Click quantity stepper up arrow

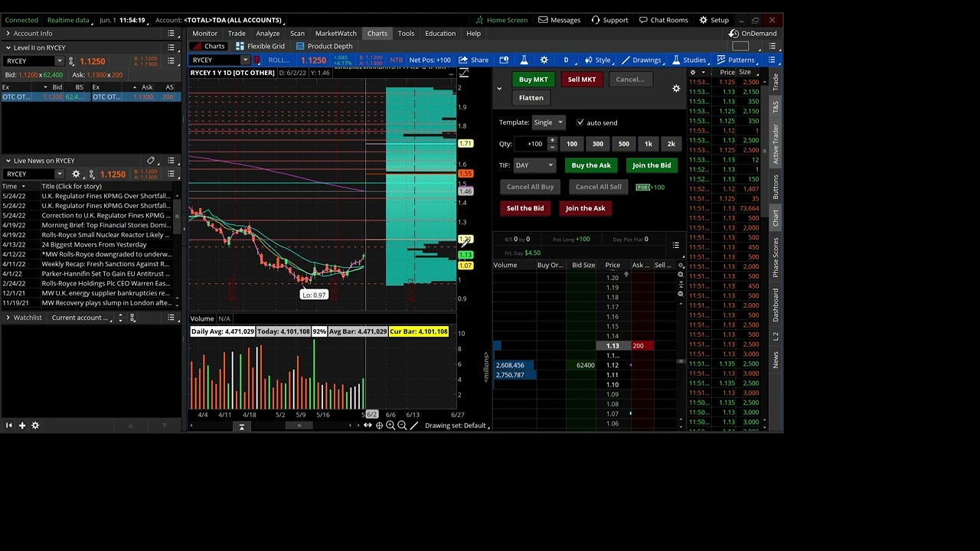[x=552, y=141]
